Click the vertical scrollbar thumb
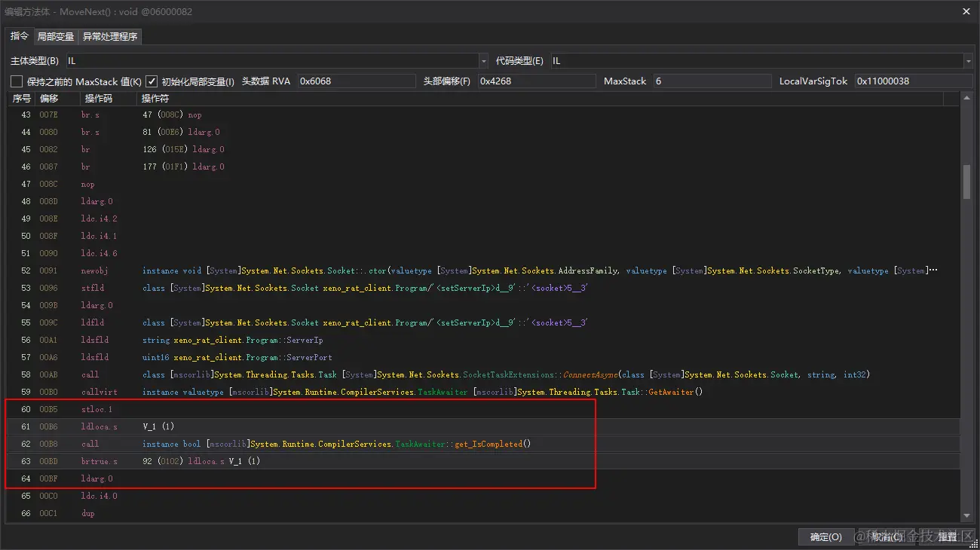The width and height of the screenshot is (980, 550). point(966,183)
